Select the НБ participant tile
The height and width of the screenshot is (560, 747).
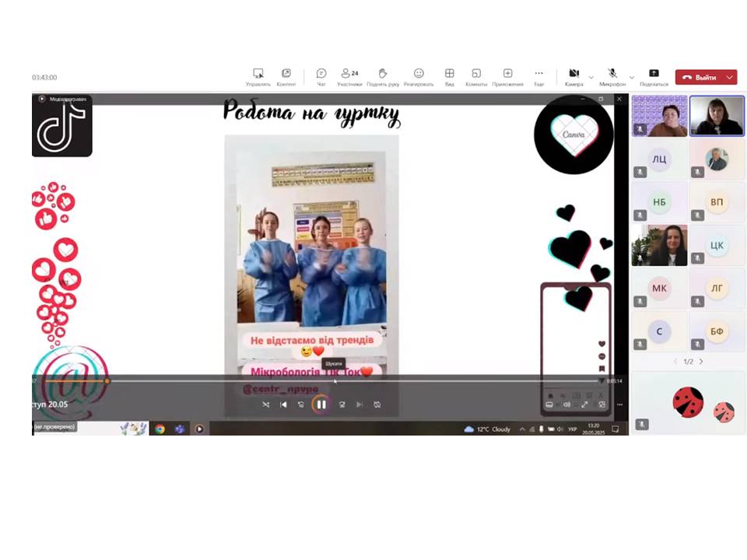(x=659, y=202)
